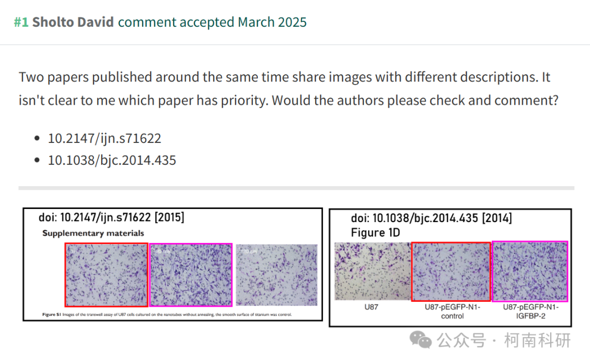
Task: Open the red-boxed supplementary transwell image
Action: click(x=106, y=275)
